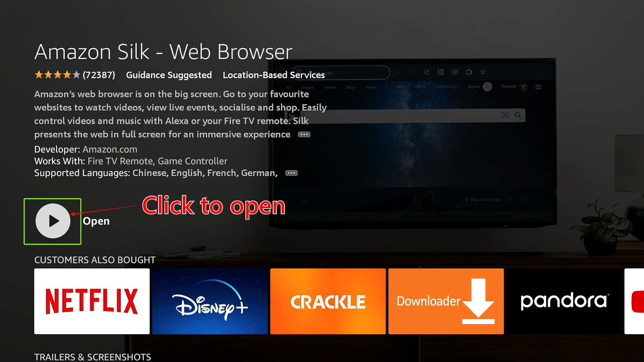Open the Downloader app tile
Image resolution: width=644 pixels, height=362 pixels.
point(446,301)
